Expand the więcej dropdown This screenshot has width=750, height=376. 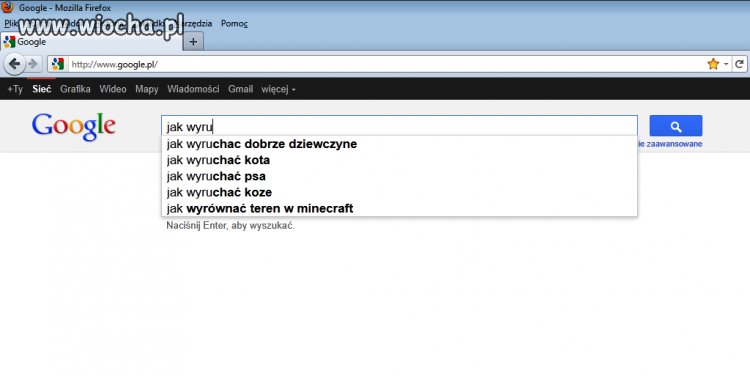[x=278, y=89]
